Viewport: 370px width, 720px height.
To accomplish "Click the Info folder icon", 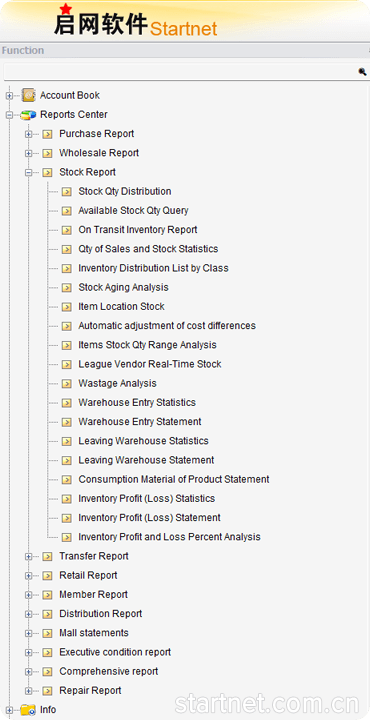I will 28,710.
